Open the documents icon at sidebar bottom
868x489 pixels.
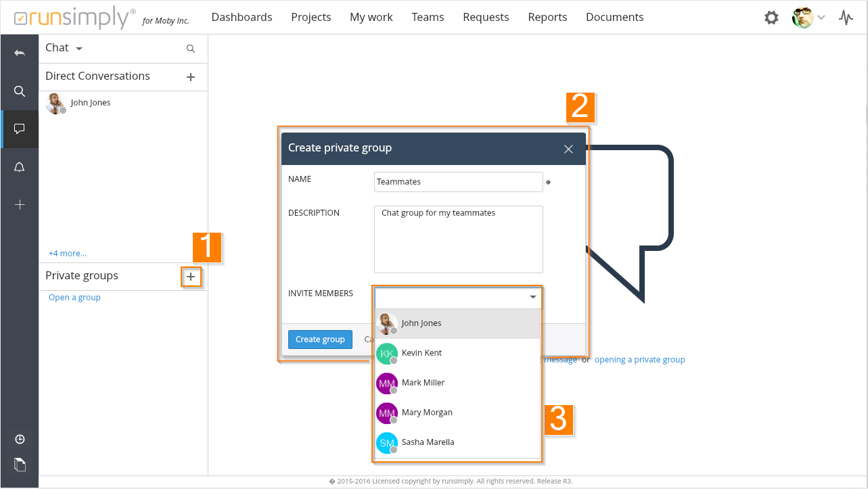click(x=20, y=465)
